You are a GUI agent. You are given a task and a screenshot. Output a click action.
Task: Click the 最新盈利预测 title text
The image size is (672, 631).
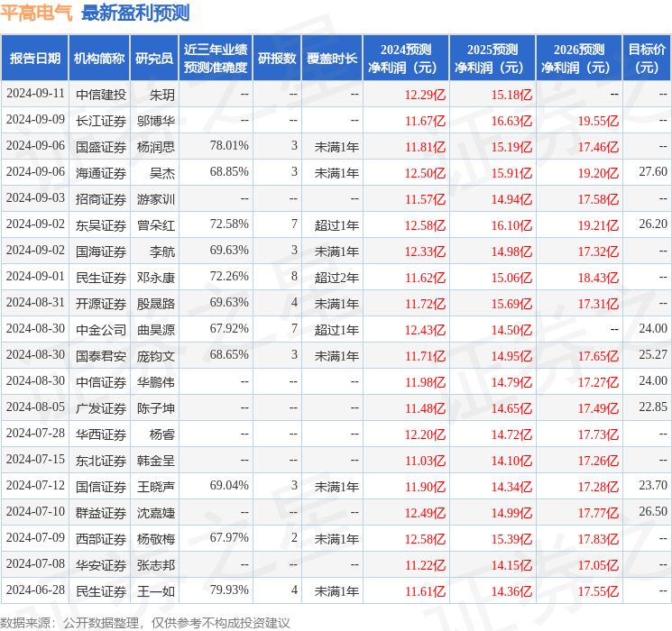pos(135,14)
